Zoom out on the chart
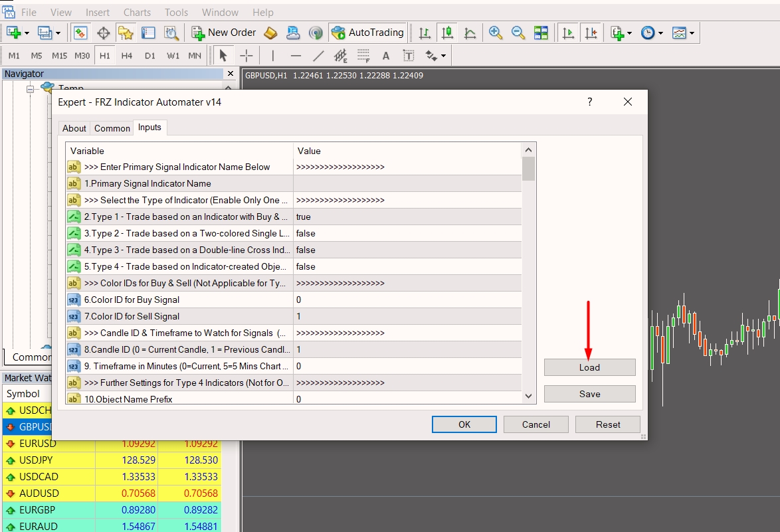Viewport: 780px width, 532px height. (x=518, y=33)
